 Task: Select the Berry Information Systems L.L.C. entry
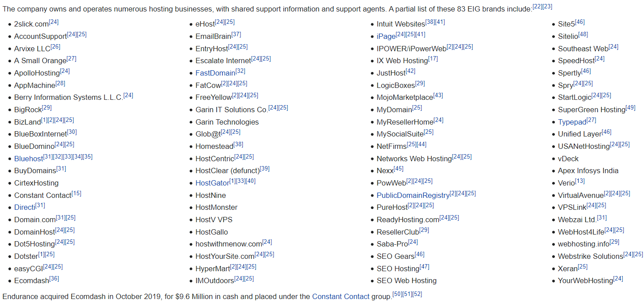click(x=68, y=98)
